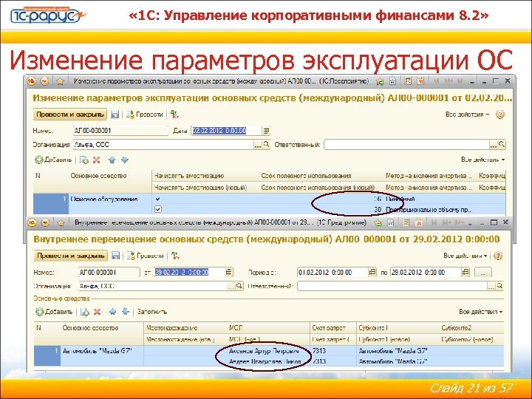Open calendar icon in Изменение параметров title bar
The height and width of the screenshot is (399, 532).
(420, 81)
